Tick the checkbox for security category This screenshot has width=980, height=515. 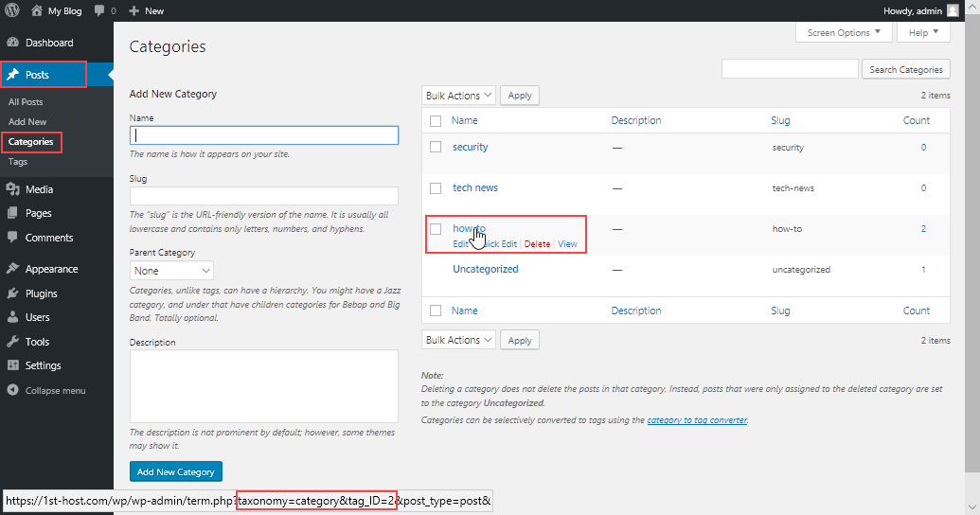coord(436,147)
